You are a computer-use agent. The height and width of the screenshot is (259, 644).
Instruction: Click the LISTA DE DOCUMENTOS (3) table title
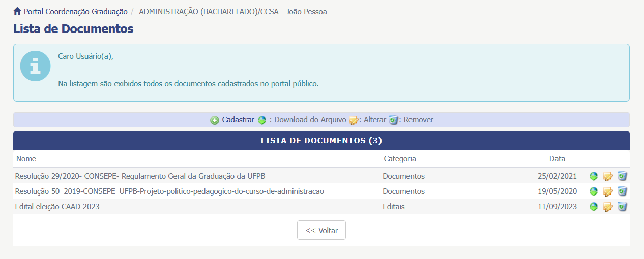321,140
